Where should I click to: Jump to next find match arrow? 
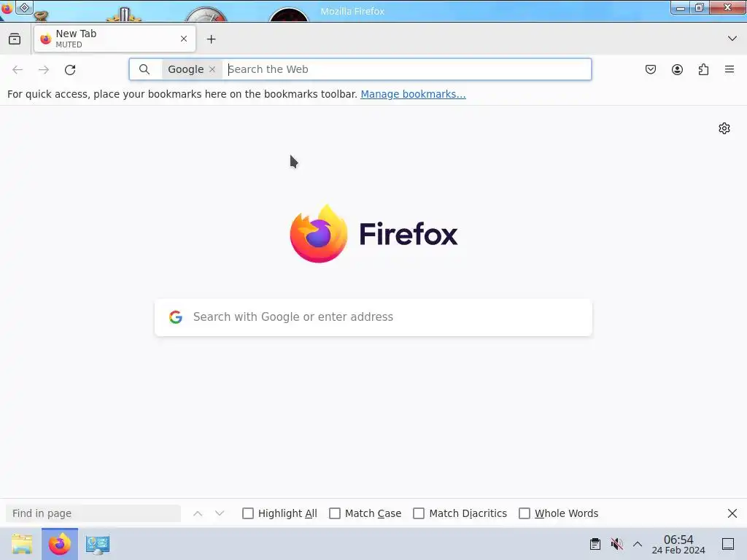pos(219,513)
